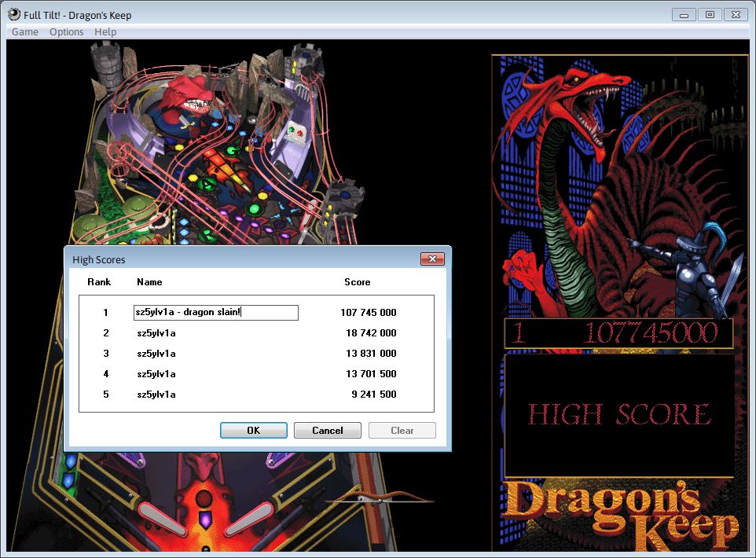Maximize the Full Tilt! window
The image size is (756, 558).
click(x=710, y=15)
